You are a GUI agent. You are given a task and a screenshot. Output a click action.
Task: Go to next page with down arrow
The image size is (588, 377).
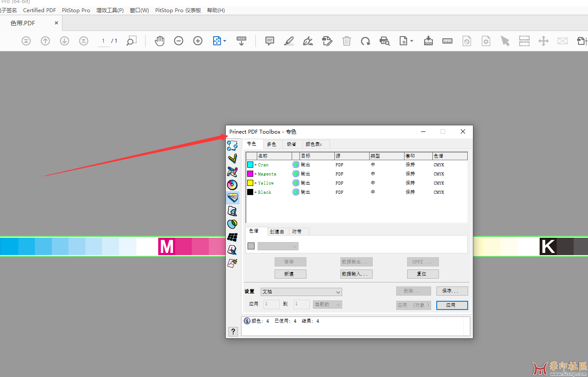coord(65,41)
